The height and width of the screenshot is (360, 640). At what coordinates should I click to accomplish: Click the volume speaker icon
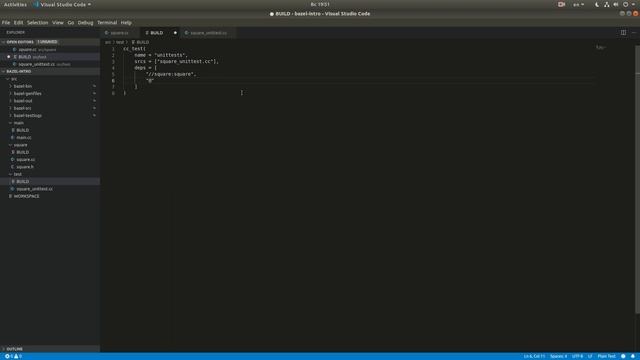click(616, 4)
